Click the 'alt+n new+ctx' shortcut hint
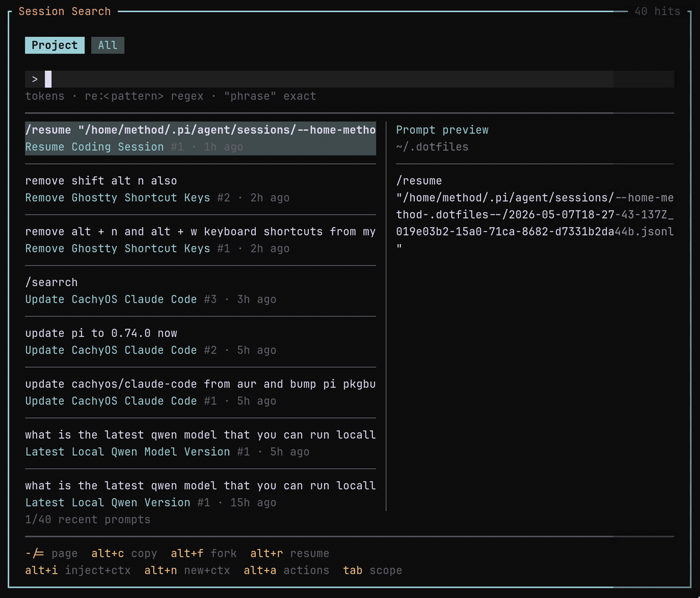This screenshot has height=598, width=700. click(x=187, y=571)
